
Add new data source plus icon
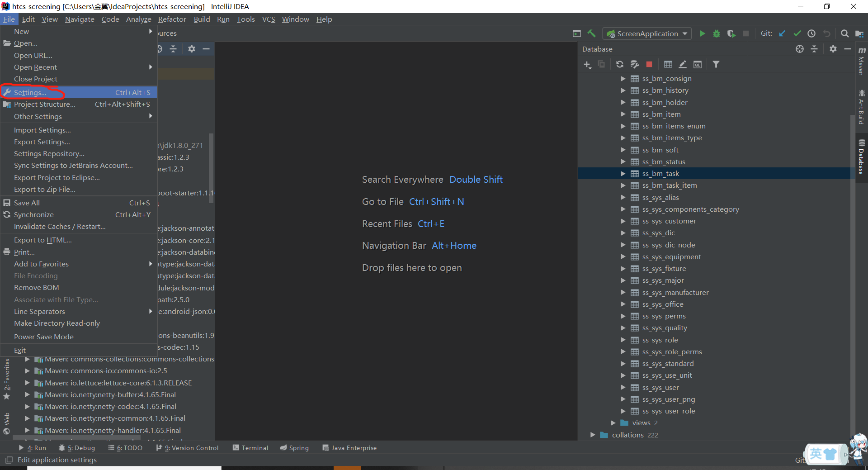pyautogui.click(x=587, y=65)
